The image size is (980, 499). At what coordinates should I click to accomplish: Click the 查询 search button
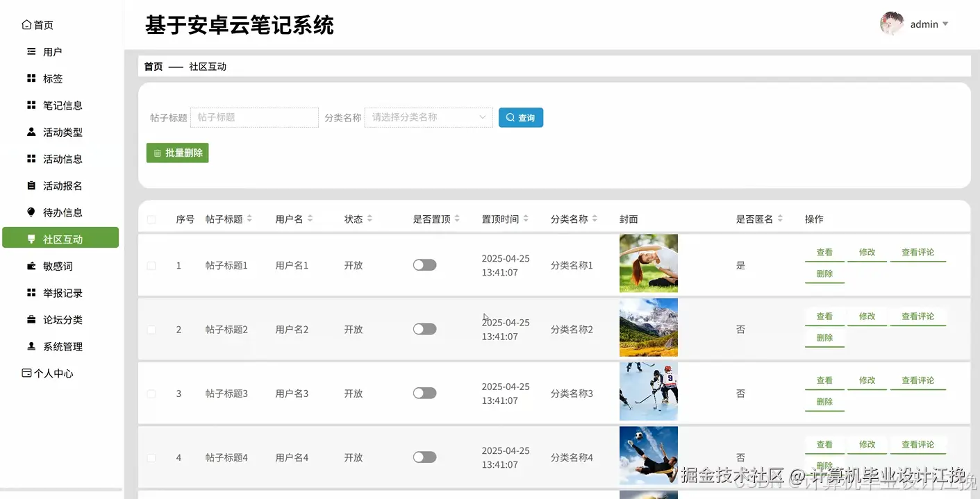click(521, 117)
